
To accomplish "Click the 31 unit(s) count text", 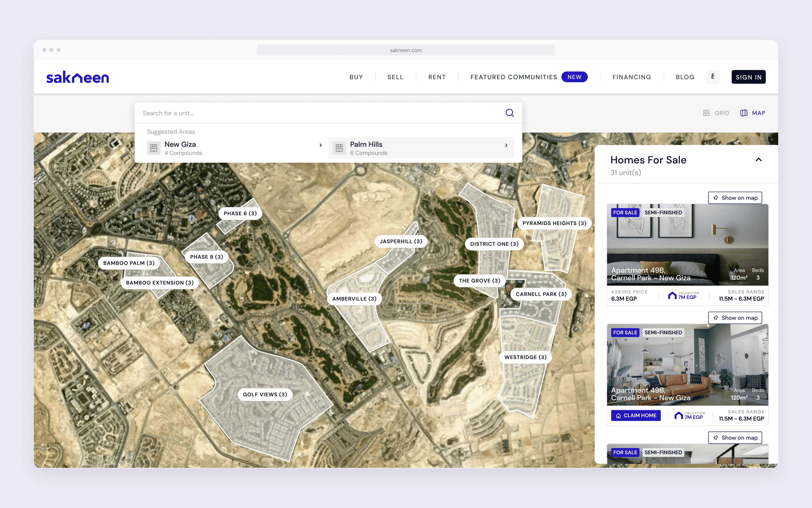I will (x=625, y=172).
